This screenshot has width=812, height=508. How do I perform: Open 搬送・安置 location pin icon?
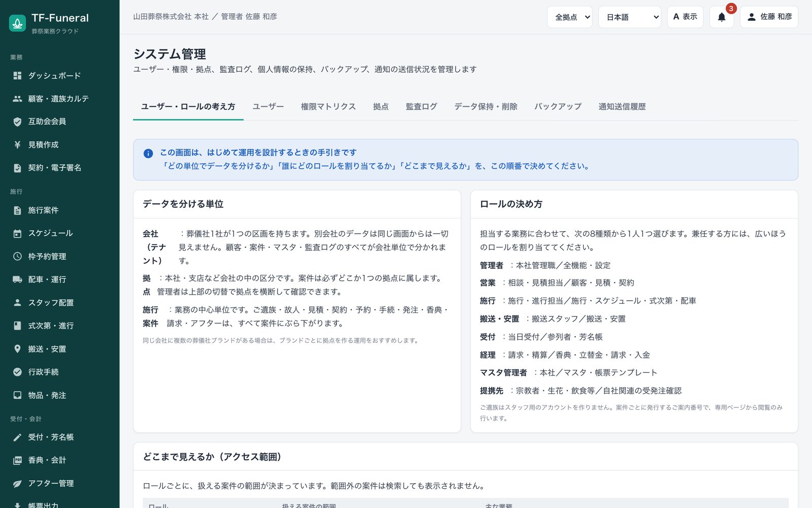pyautogui.click(x=17, y=349)
